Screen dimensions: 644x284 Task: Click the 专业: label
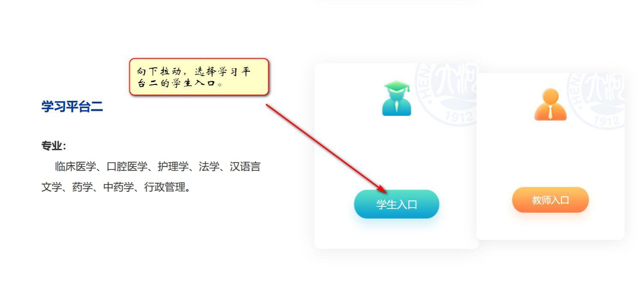coord(54,146)
